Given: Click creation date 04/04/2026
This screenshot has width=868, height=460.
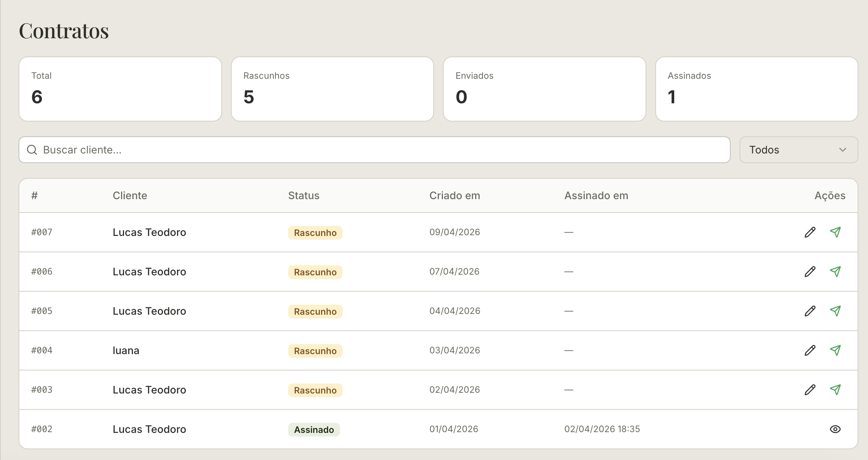Looking at the screenshot, I should tap(455, 311).
